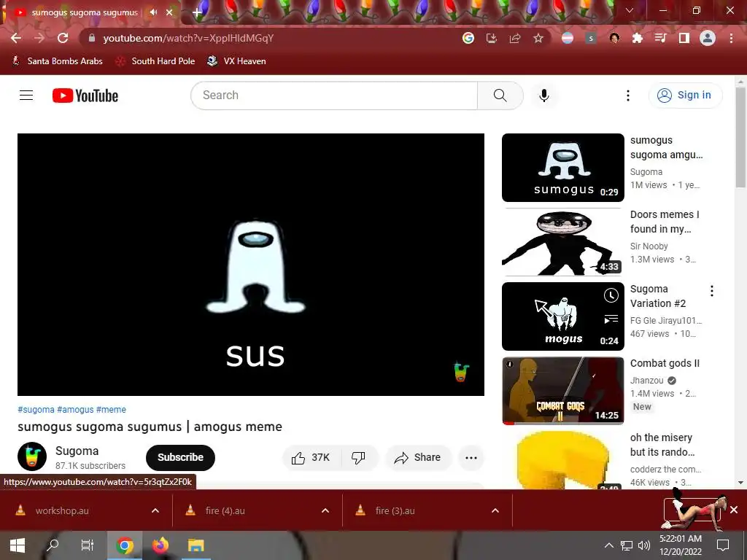This screenshot has height=560, width=747.
Task: Open Jhanzou channel name
Action: (x=646, y=380)
